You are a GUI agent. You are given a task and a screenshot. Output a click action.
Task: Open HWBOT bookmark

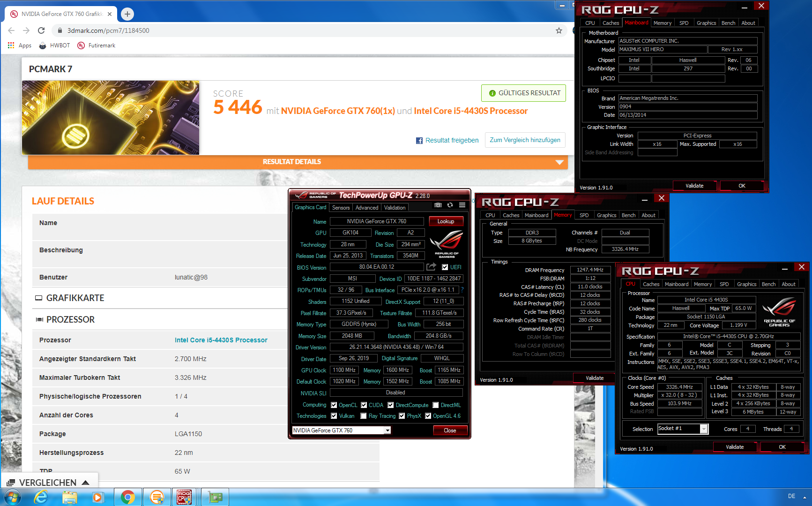pos(54,45)
